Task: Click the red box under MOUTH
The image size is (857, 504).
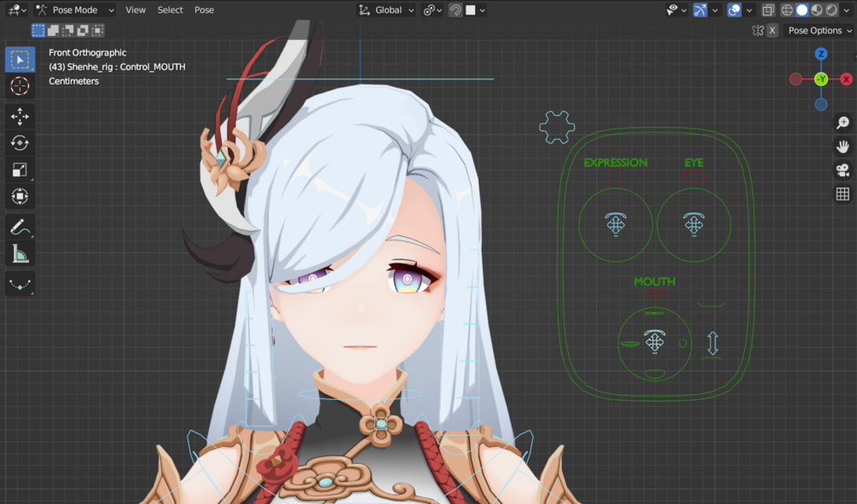Action: [x=654, y=293]
